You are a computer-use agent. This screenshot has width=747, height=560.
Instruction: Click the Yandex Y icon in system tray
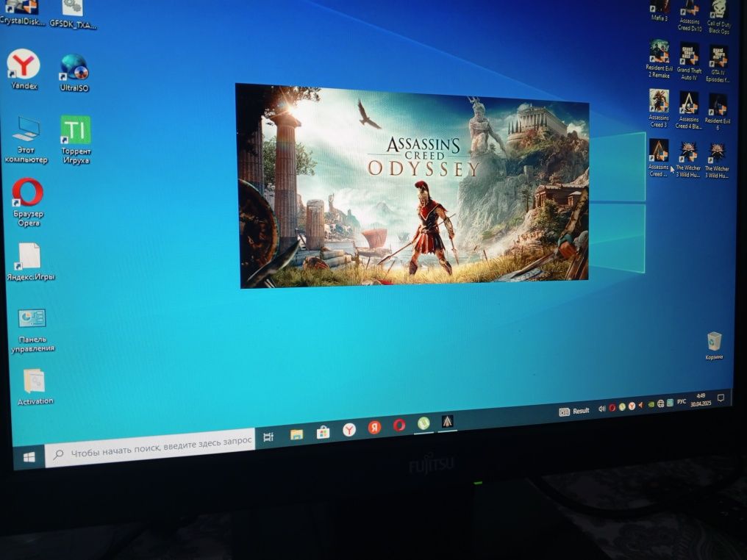coord(632,406)
